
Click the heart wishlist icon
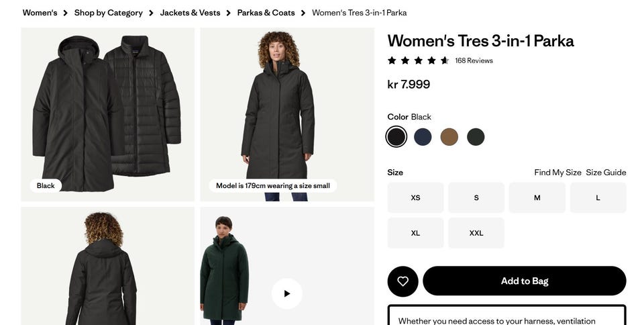[402, 281]
